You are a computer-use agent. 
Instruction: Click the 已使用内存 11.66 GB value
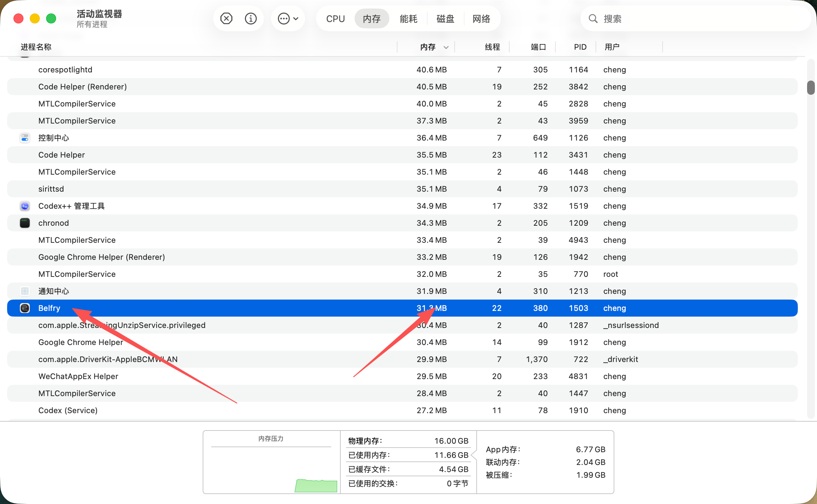(451, 455)
